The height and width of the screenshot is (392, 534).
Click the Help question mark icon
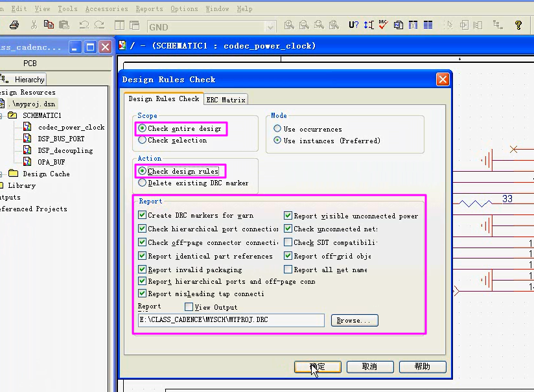click(x=518, y=26)
